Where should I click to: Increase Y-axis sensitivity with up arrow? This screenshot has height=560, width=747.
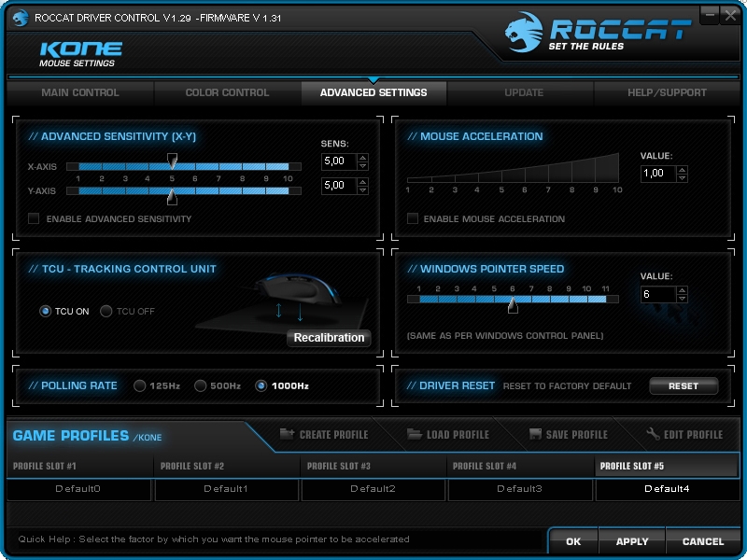(363, 182)
